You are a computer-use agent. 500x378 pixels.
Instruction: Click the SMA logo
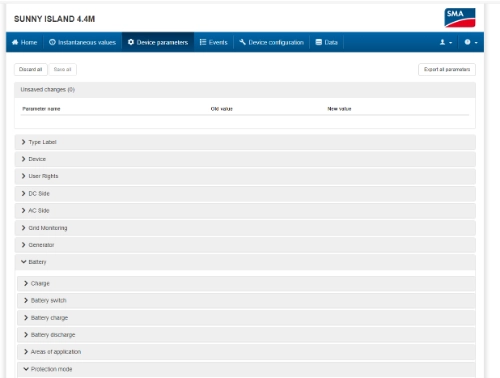coord(460,18)
